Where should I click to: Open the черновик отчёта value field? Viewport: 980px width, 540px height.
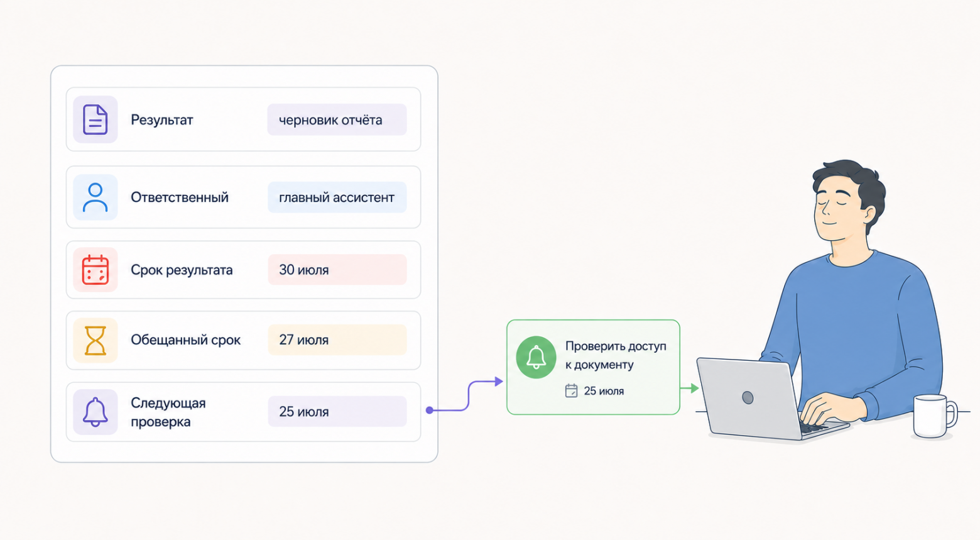tap(337, 119)
